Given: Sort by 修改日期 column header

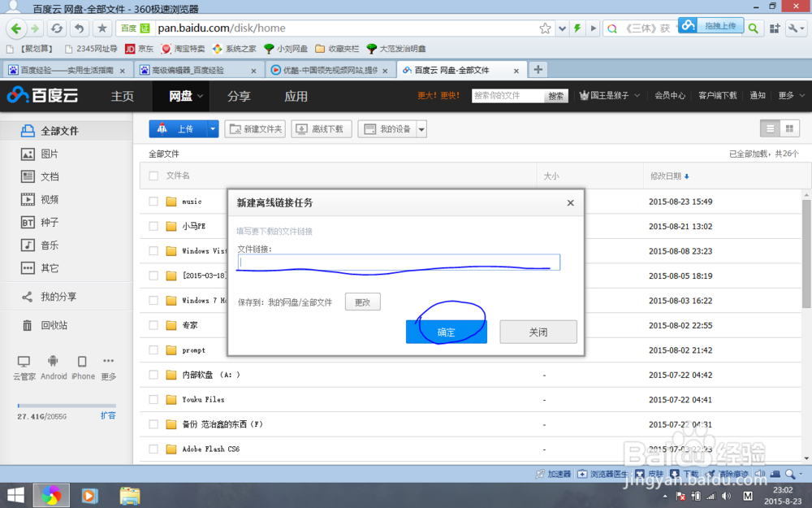Looking at the screenshot, I should coord(670,176).
